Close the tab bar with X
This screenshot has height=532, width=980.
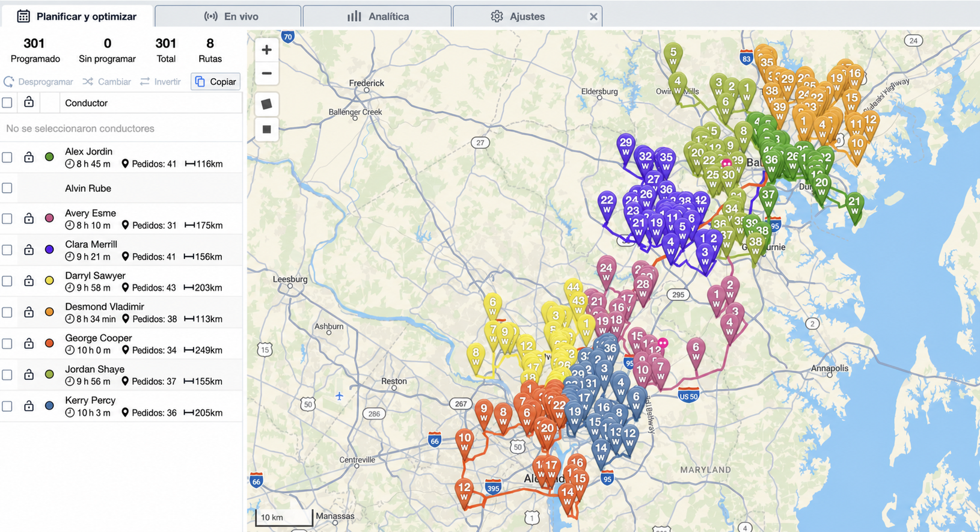[x=593, y=17]
